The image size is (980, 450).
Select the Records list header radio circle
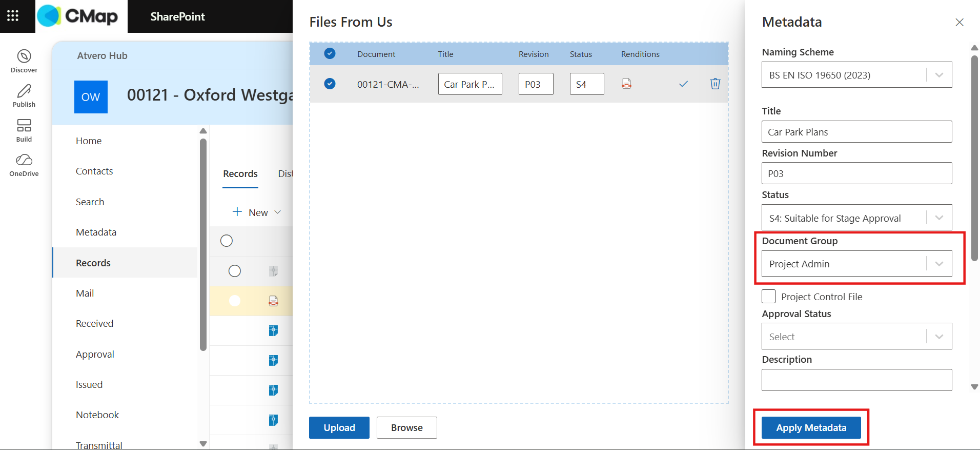(x=227, y=241)
